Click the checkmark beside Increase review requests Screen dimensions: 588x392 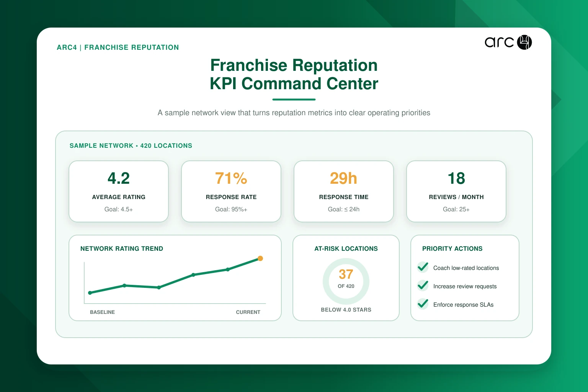click(423, 285)
